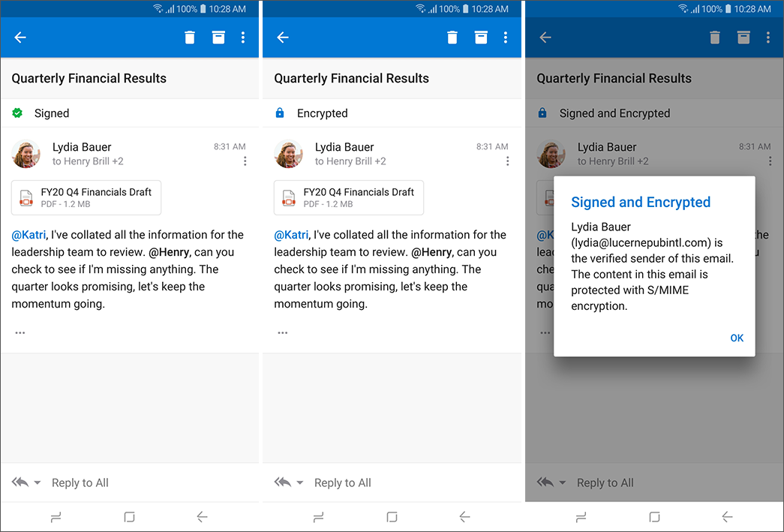
Task: Tap Lydia Bauer's profile avatar
Action: [28, 154]
